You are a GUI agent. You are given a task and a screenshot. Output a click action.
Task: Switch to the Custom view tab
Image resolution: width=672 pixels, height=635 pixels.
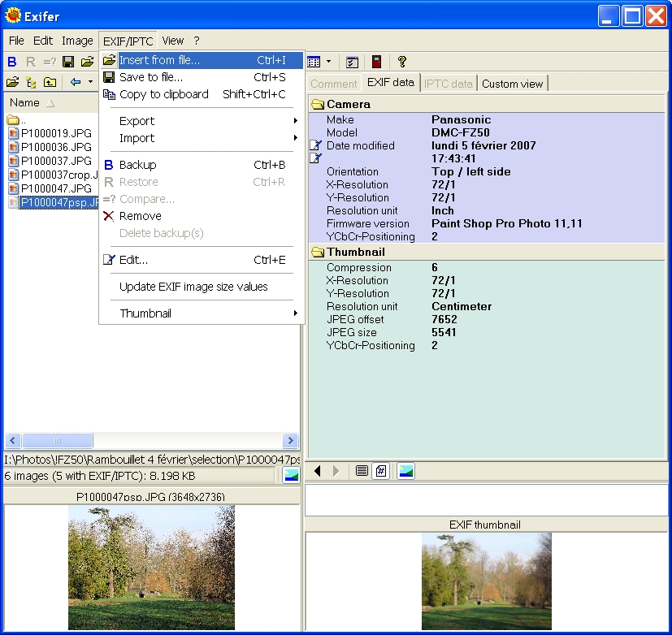pos(512,84)
